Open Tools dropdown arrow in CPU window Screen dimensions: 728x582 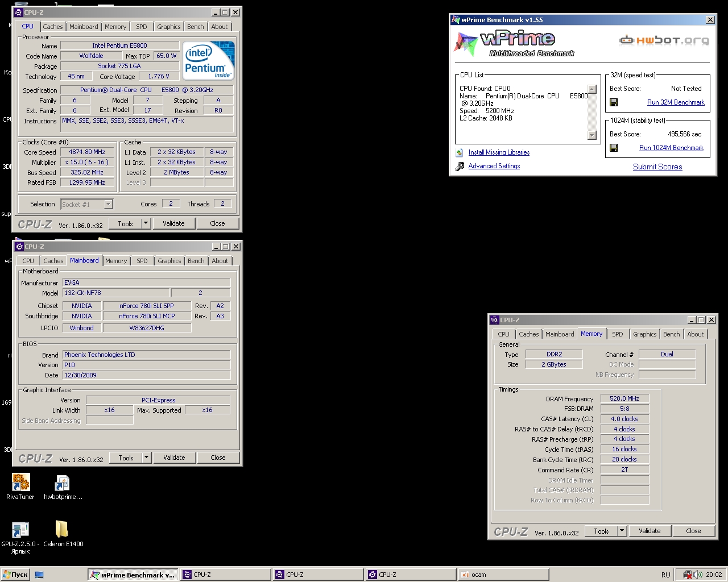click(146, 223)
